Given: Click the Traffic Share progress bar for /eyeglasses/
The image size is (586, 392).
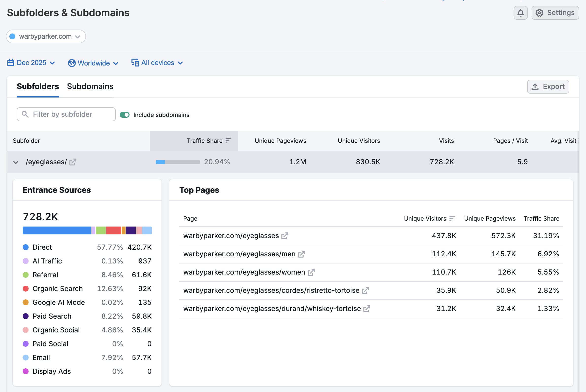Looking at the screenshot, I should [178, 162].
